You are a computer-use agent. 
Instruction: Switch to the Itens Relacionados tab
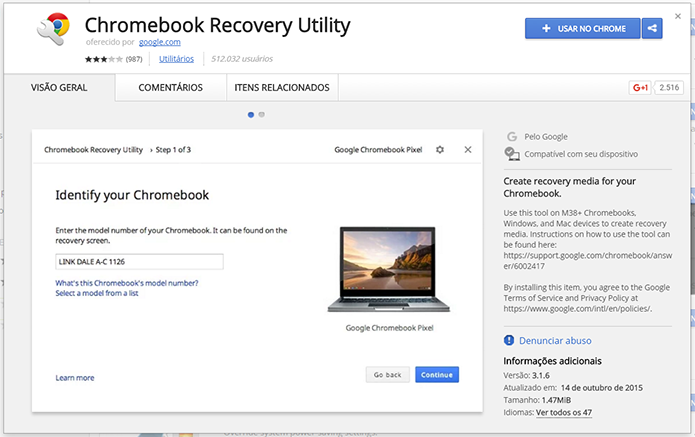coord(282,88)
